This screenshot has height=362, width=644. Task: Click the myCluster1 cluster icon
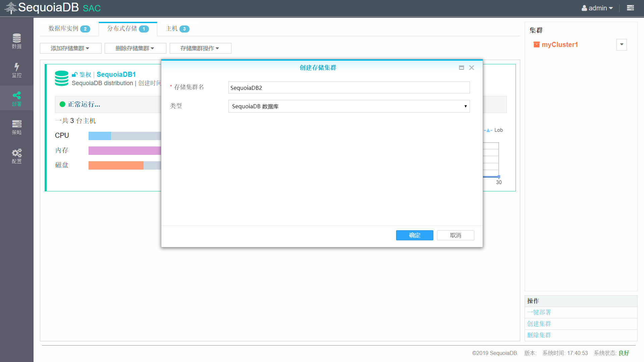tap(536, 45)
